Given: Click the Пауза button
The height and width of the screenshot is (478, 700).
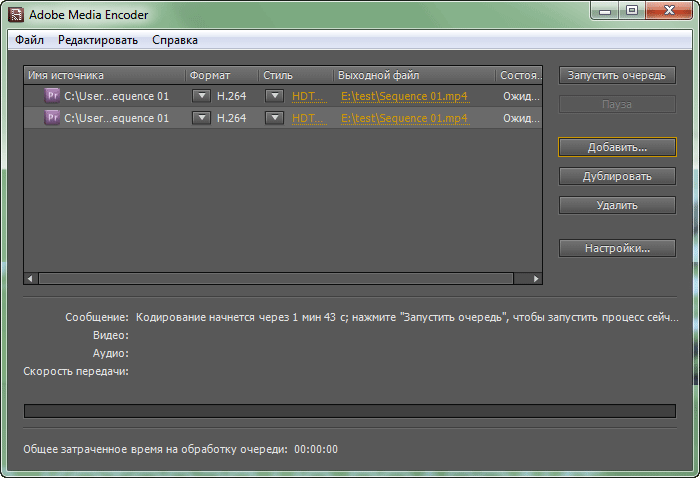Looking at the screenshot, I should pos(617,104).
